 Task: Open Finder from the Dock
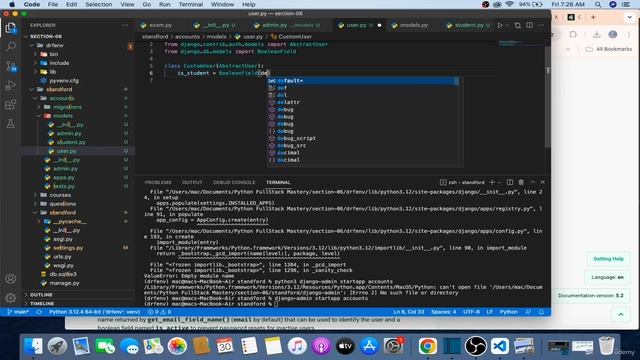click(33, 346)
